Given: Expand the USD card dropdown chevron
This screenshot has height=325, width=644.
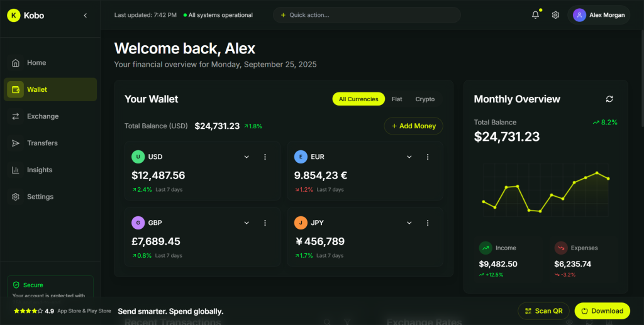Looking at the screenshot, I should [x=247, y=157].
